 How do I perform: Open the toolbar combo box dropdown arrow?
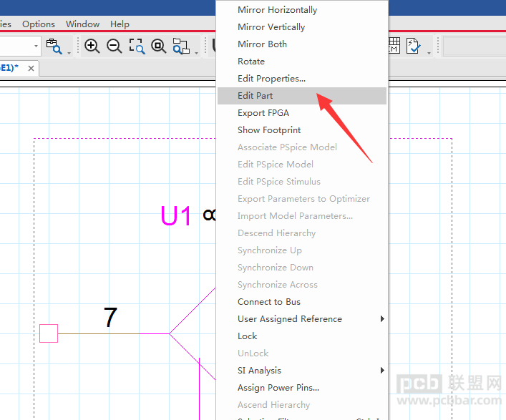[36, 46]
